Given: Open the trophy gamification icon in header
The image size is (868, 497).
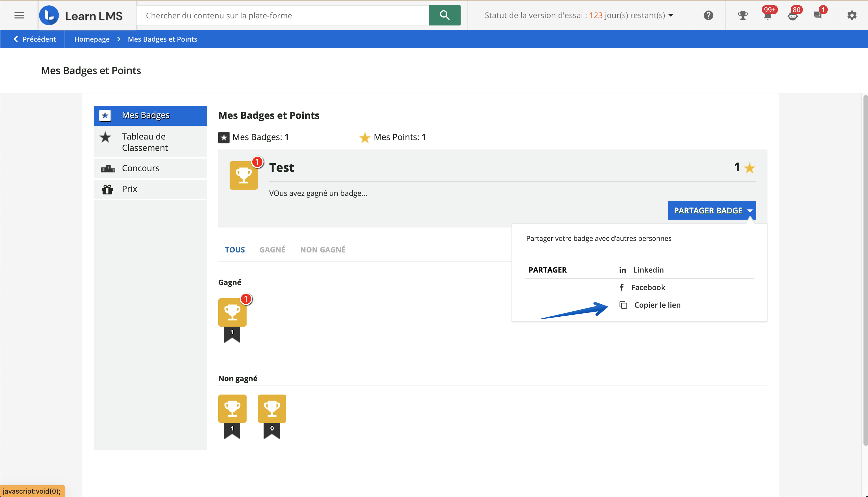Looking at the screenshot, I should click(x=743, y=15).
